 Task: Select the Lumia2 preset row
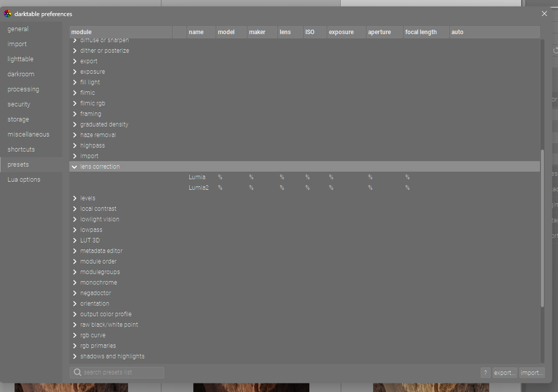(x=305, y=188)
